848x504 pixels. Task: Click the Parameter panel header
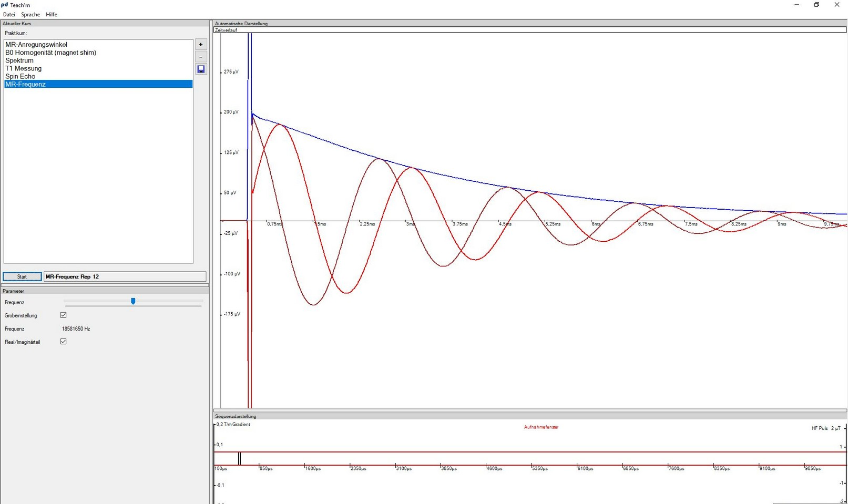click(105, 291)
